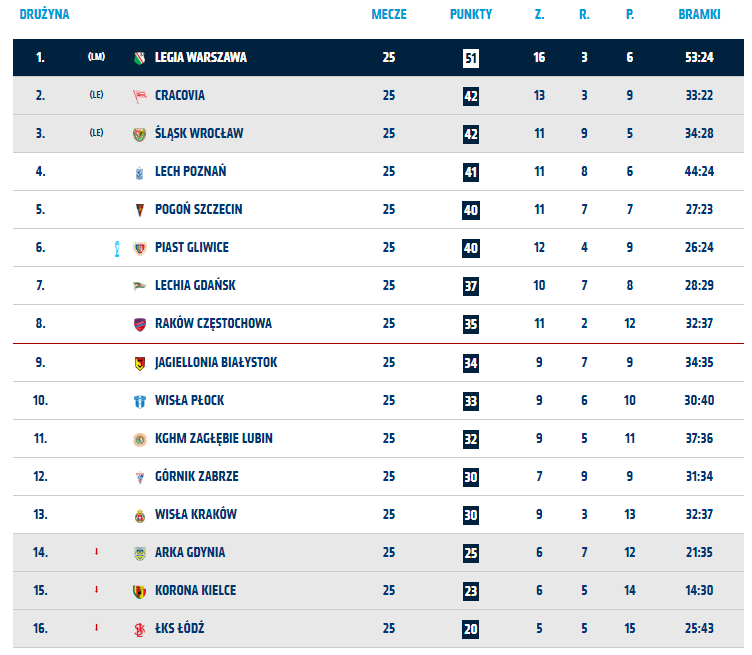Click the Piast Gliwice club crest
The width and height of the screenshot is (752, 655).
tap(140, 248)
